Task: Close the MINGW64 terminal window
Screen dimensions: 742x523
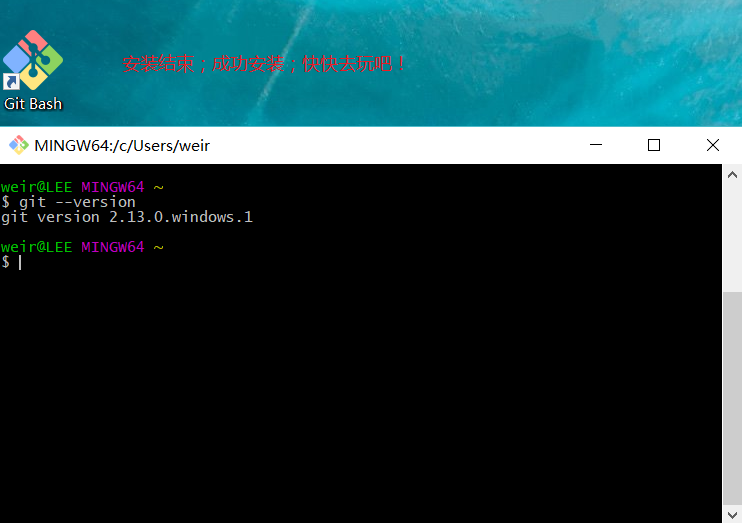Action: (713, 145)
